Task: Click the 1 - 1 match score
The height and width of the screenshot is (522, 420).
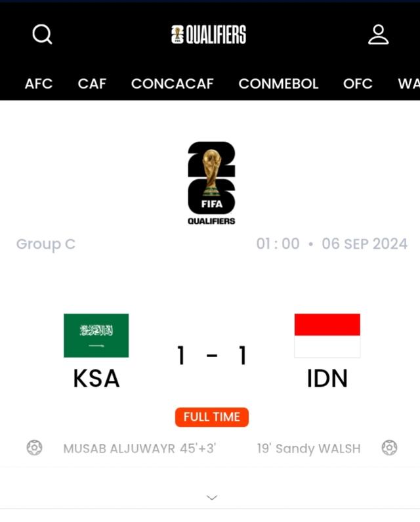Action: 212,355
